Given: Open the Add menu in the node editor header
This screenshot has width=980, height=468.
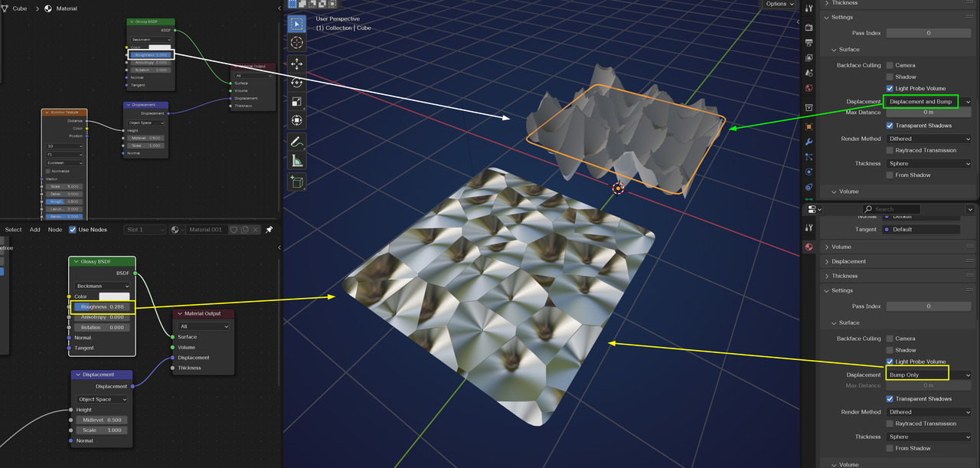Looking at the screenshot, I should [34, 229].
